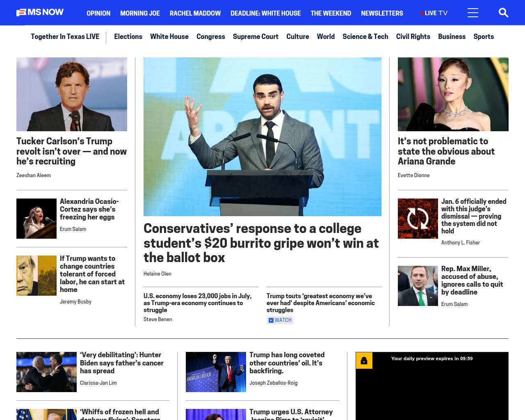
Task: View Civil Rights topic
Action: (413, 37)
